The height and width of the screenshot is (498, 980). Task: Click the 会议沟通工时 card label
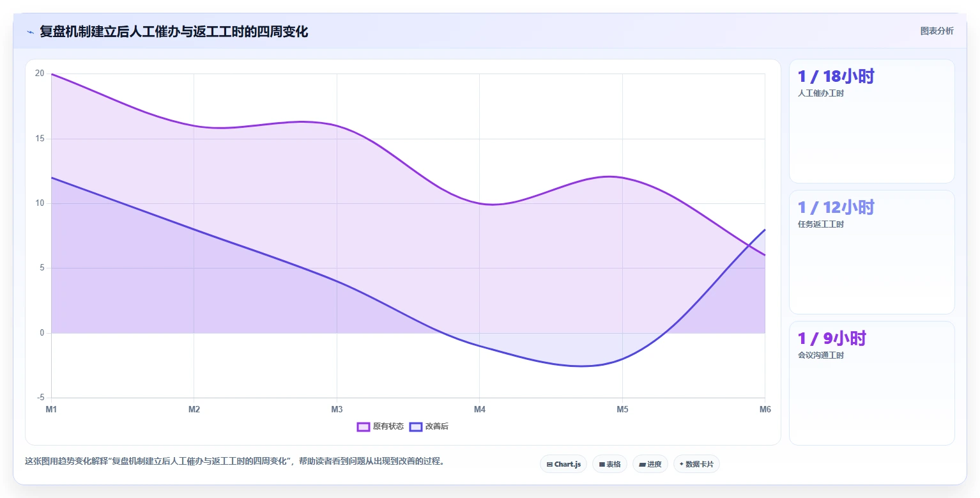[821, 355]
